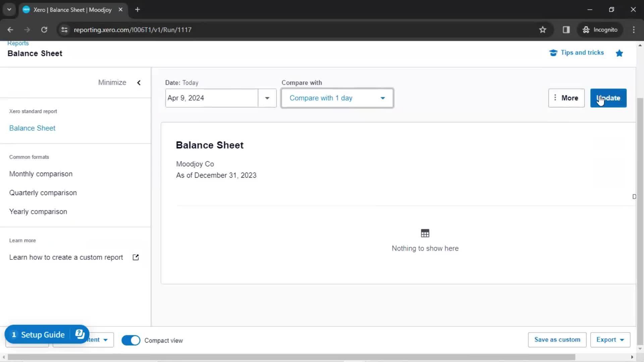
Task: Open the Tips and tricks link
Action: click(582, 53)
